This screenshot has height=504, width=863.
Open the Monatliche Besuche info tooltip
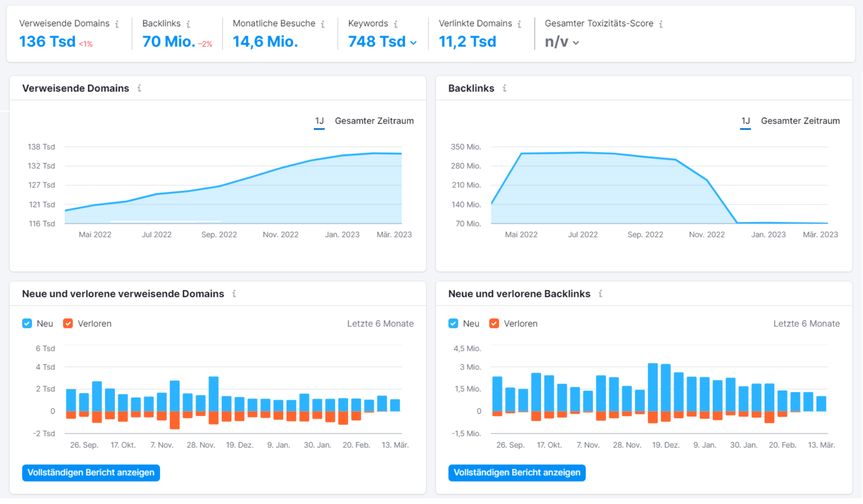(322, 23)
